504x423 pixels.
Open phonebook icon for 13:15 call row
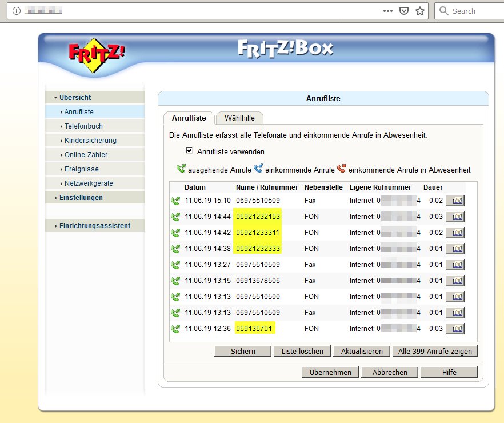[455, 281]
